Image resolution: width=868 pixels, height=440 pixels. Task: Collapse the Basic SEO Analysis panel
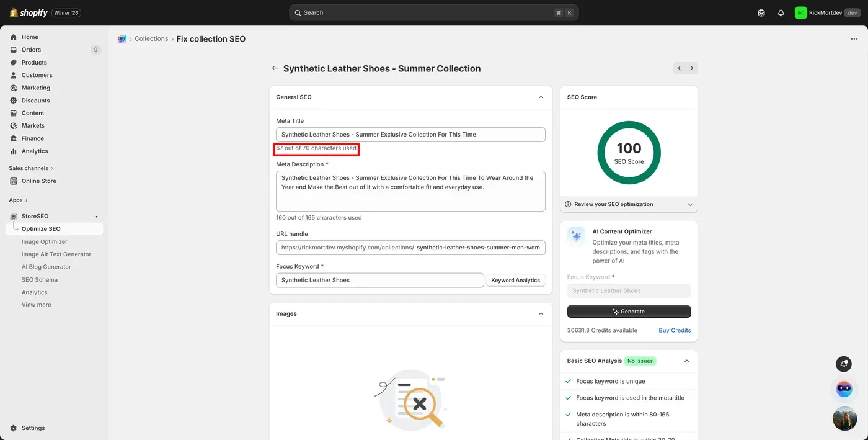click(x=686, y=361)
